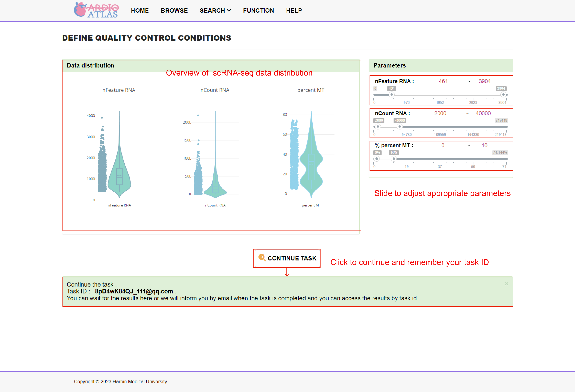Image resolution: width=575 pixels, height=392 pixels.
Task: Click the Task ID text in banner
Action: tap(134, 291)
